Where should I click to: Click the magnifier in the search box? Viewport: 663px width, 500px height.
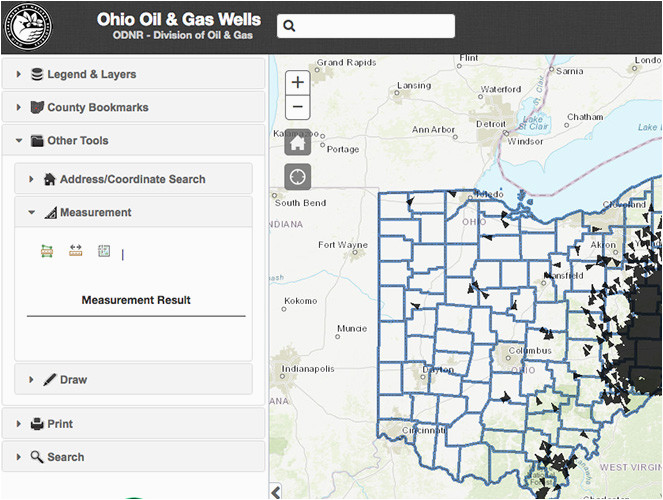289,26
